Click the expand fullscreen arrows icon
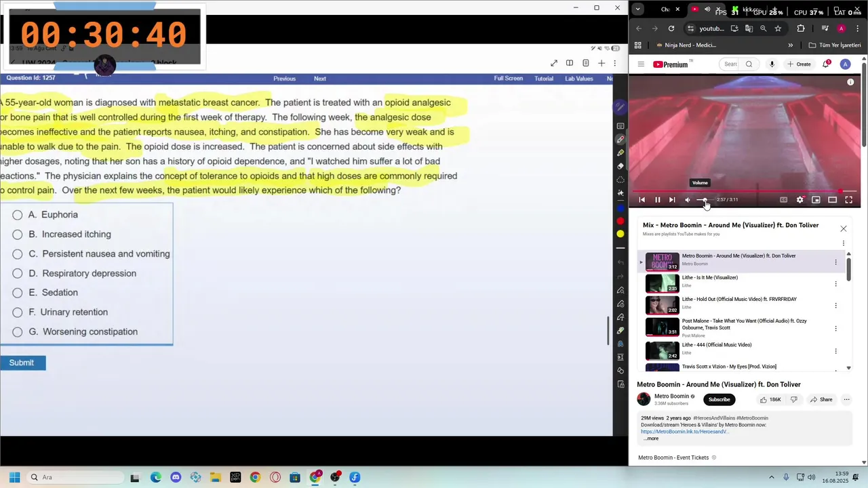This screenshot has height=488, width=868. coord(554,63)
